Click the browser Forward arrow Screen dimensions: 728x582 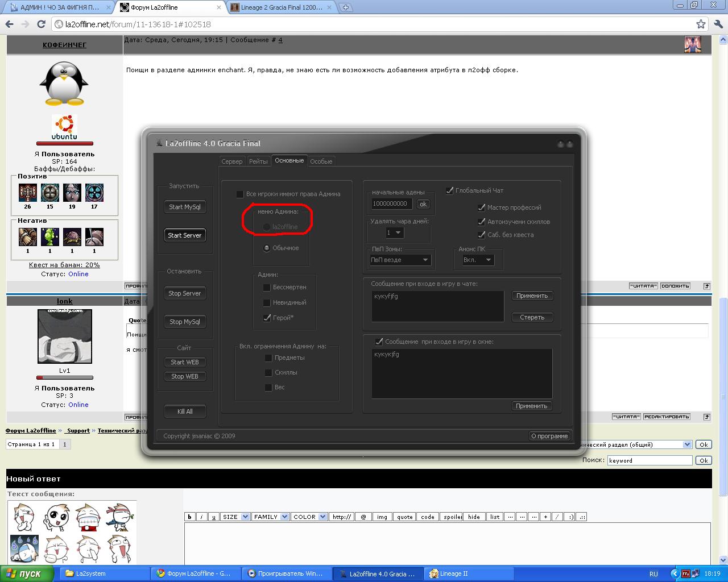tap(24, 24)
